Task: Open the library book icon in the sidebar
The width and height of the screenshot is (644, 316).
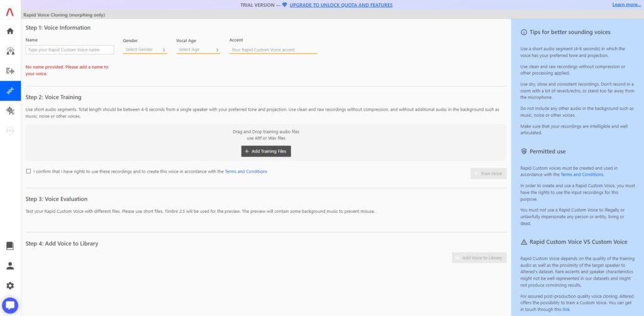Action: (x=10, y=246)
